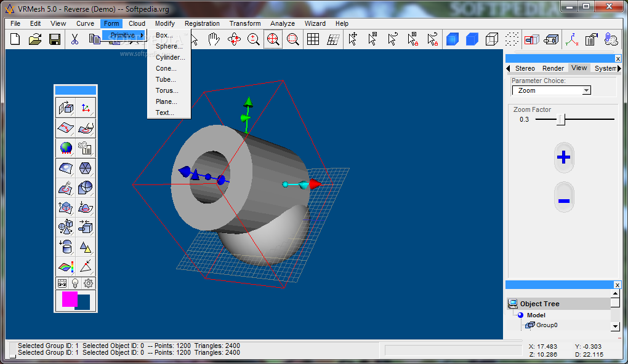Open the Cloud menu
The height and width of the screenshot is (364, 628).
click(x=137, y=23)
